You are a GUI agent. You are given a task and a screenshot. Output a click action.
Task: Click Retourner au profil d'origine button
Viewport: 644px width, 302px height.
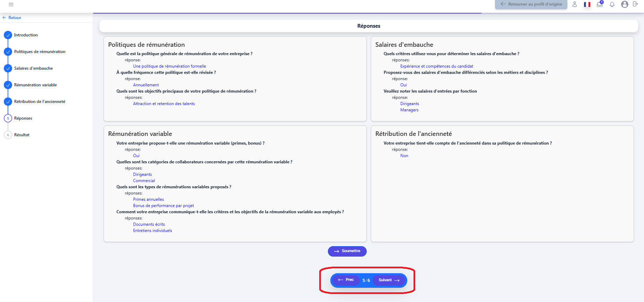click(531, 5)
